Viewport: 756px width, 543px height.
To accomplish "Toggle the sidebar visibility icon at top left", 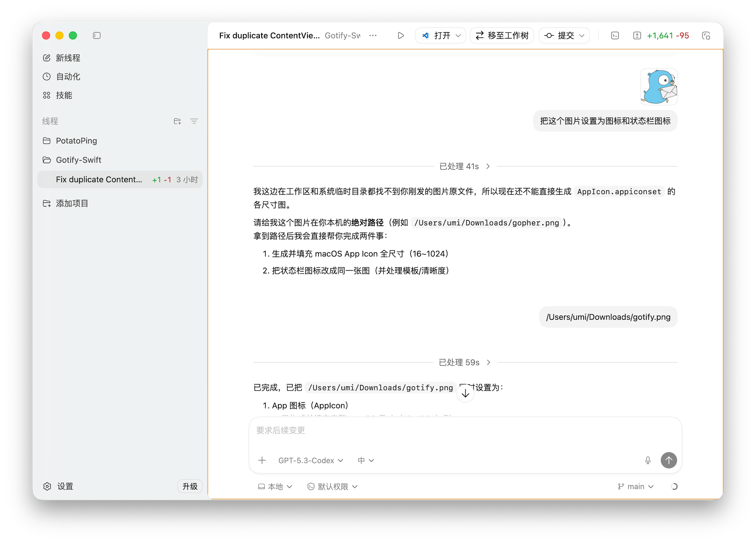I will point(97,35).
